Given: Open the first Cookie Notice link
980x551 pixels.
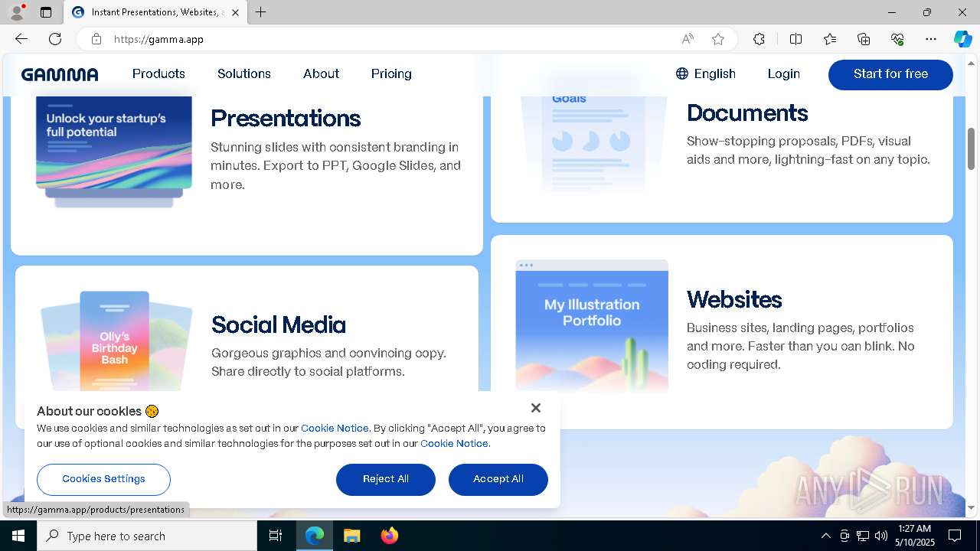Looking at the screenshot, I should (x=335, y=429).
